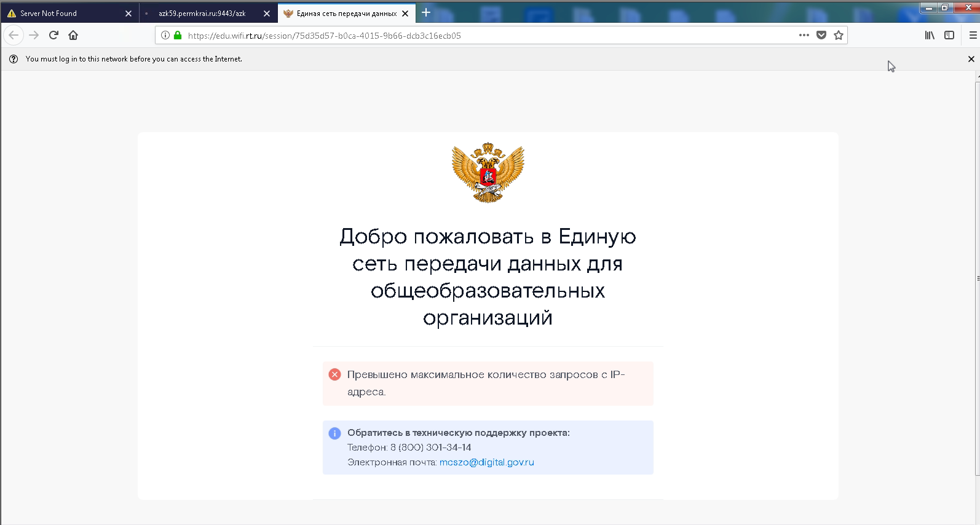Reload the current page
Viewport: 980px width, 525px height.
53,35
